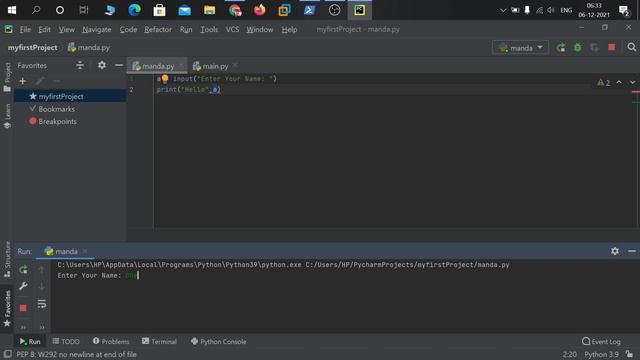Image resolution: width=640 pixels, height=360 pixels.
Task: Show hidden tray icons chevron
Action: (503, 10)
